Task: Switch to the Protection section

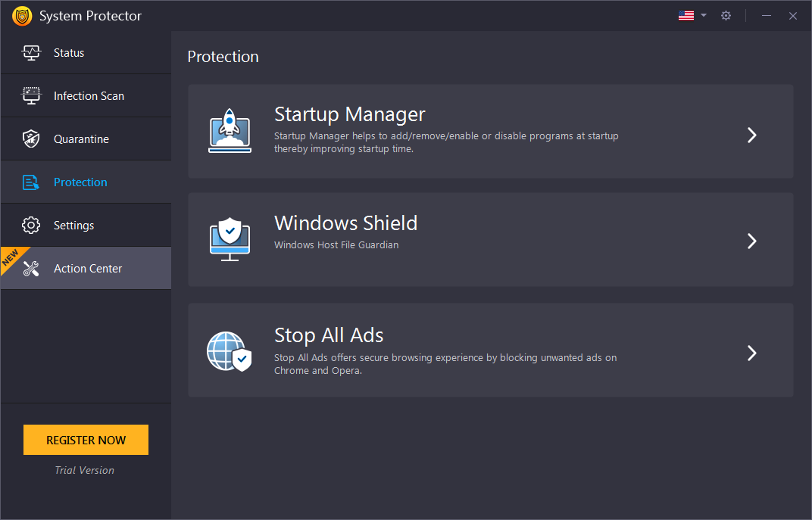Action: tap(80, 182)
